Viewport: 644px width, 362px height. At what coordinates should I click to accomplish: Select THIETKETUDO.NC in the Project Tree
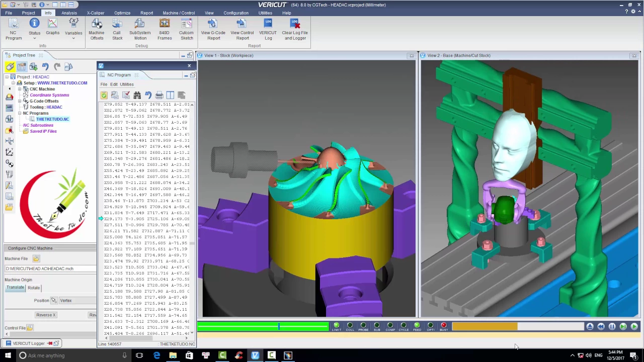pos(52,119)
